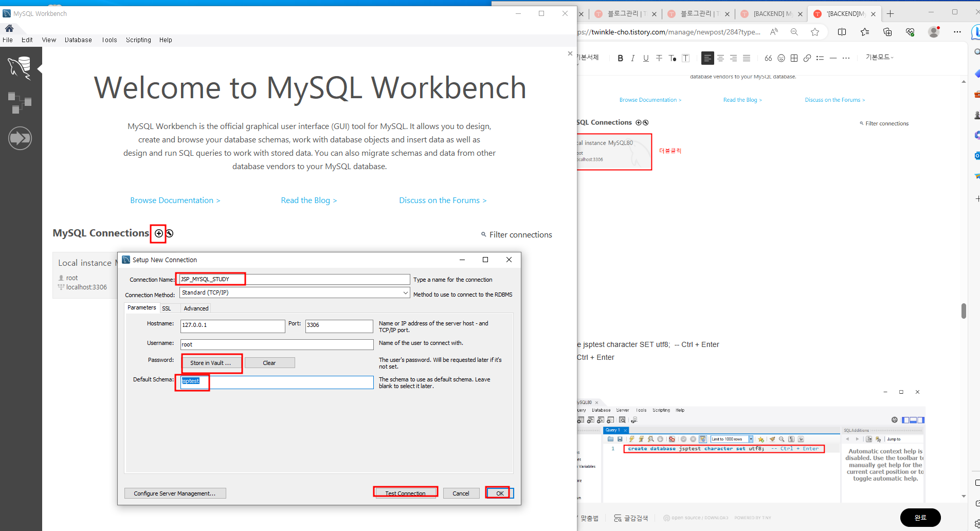Click the Username input field
The height and width of the screenshot is (531, 980).
pos(277,344)
